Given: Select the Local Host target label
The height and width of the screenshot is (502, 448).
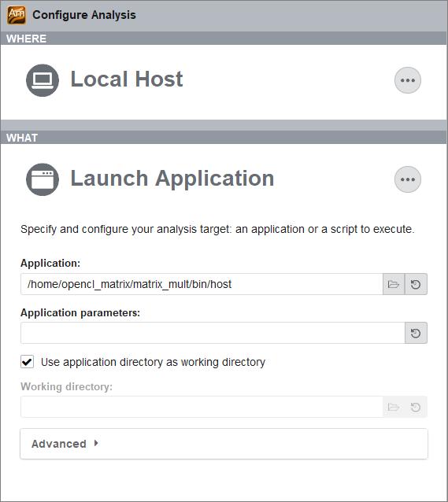Looking at the screenshot, I should point(127,79).
